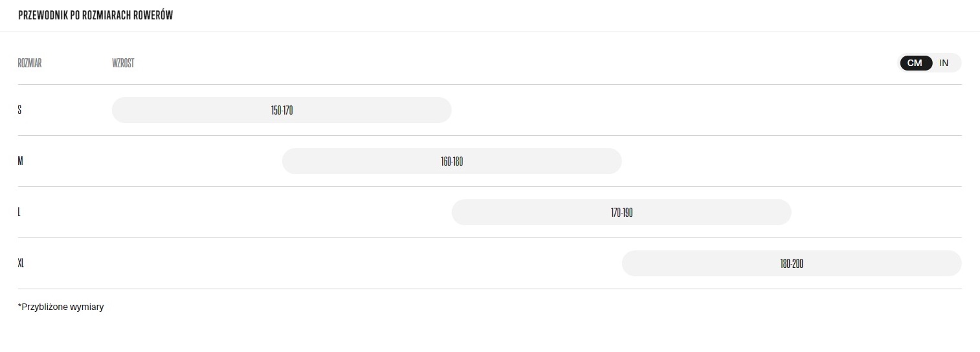Select the 170-190 height range bar
The height and width of the screenshot is (352, 980).
[621, 212]
